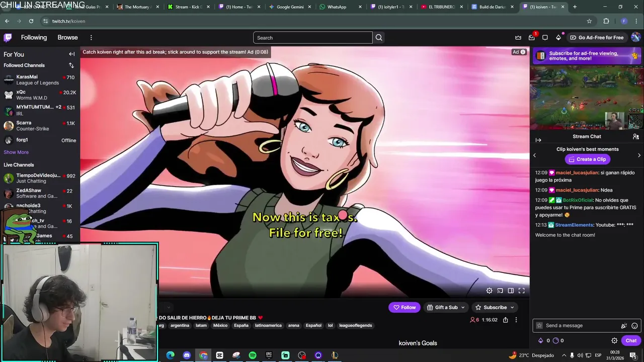Switch to the Google Gemini tab
The width and height of the screenshot is (644, 362).
(289, 7)
